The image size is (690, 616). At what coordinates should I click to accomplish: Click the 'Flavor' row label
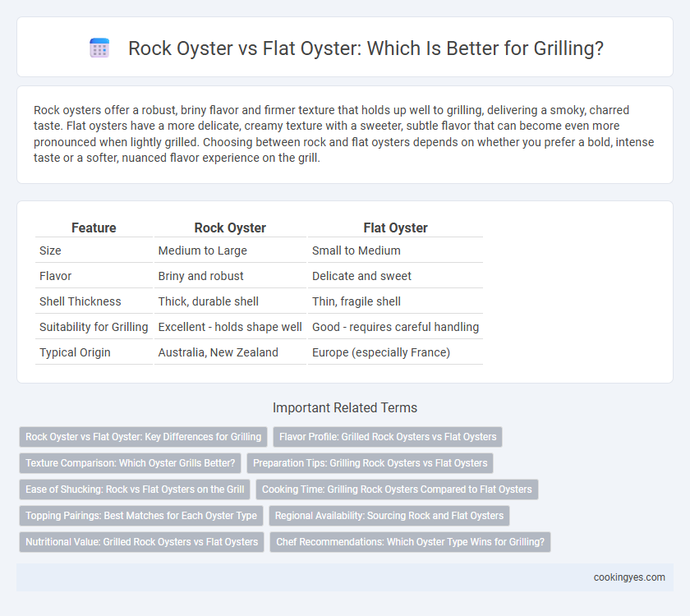tap(55, 276)
